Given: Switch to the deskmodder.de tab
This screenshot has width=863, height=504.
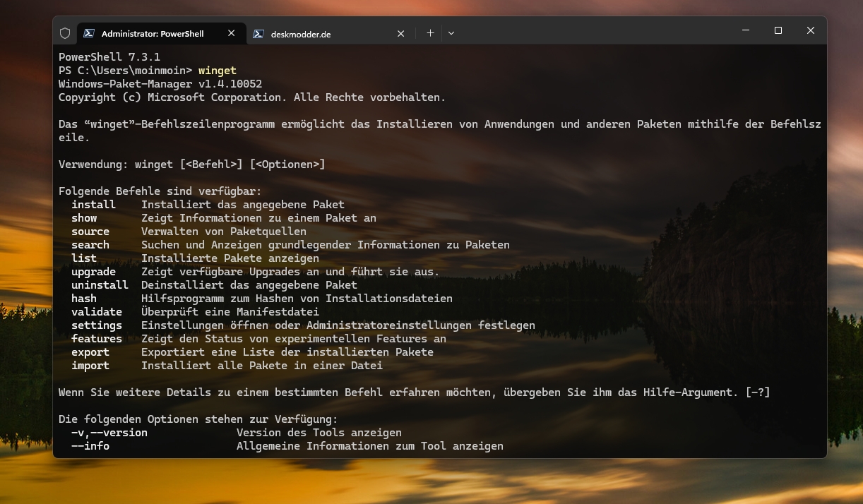Looking at the screenshot, I should point(331,33).
